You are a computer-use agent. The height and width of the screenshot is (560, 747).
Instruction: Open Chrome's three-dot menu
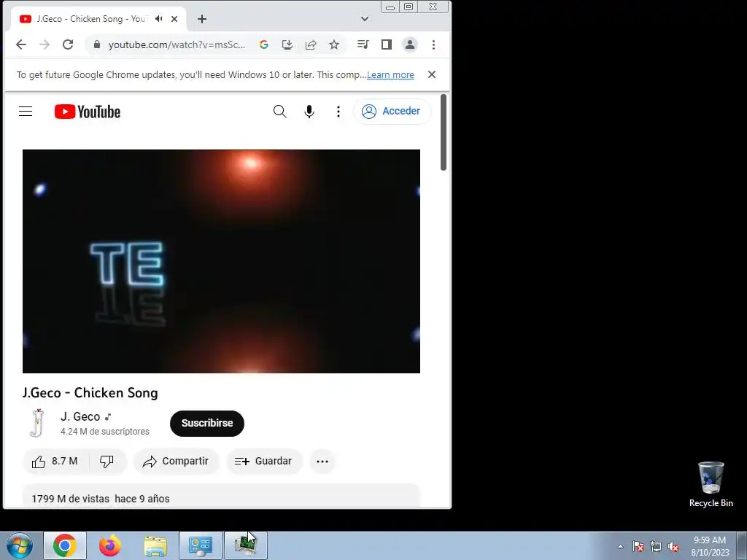[x=433, y=44]
